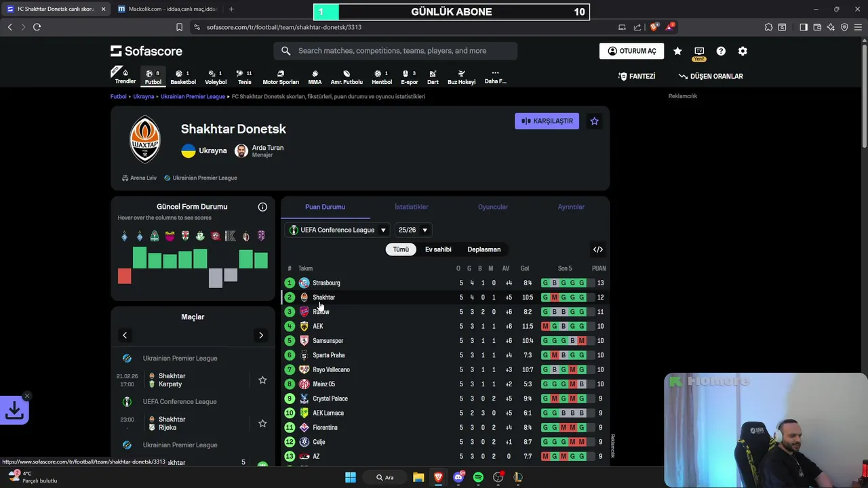Image resolution: width=868 pixels, height=488 pixels.
Task: Open Amr. Futbolu category
Action: pos(347,77)
